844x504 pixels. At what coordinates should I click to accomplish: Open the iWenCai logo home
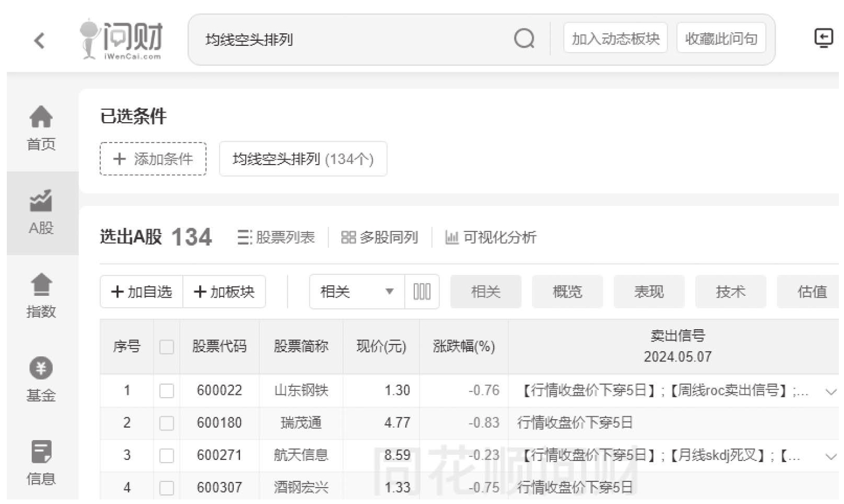click(121, 40)
